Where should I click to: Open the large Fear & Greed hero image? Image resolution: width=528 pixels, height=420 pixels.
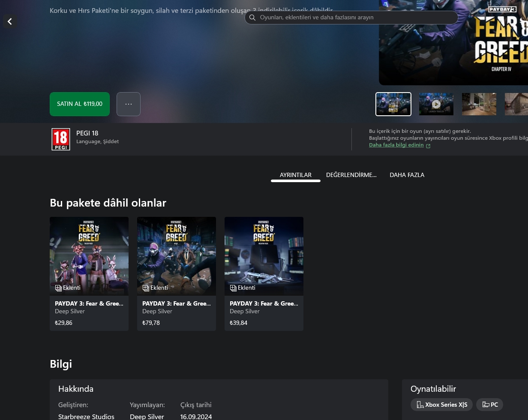click(453, 42)
